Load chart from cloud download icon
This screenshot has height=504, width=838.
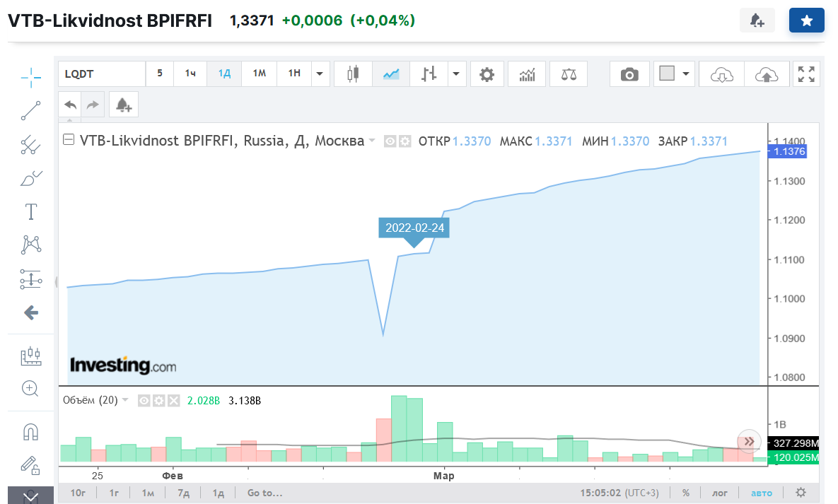721,74
